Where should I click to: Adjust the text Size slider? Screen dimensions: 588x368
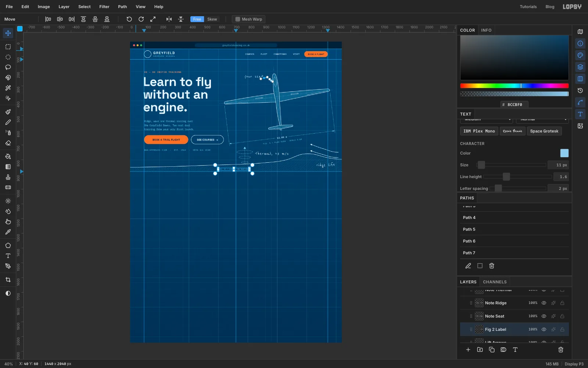coord(511,165)
